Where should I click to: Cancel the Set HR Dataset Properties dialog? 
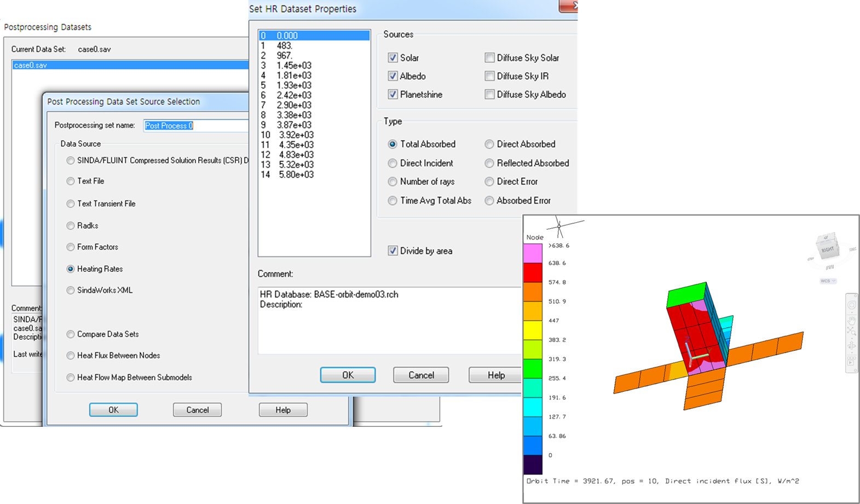421,375
